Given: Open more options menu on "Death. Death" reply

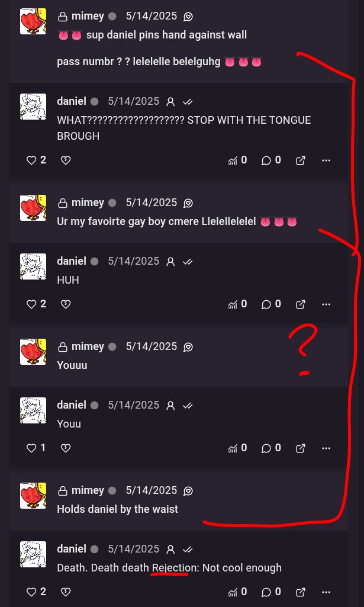Looking at the screenshot, I should [326, 592].
